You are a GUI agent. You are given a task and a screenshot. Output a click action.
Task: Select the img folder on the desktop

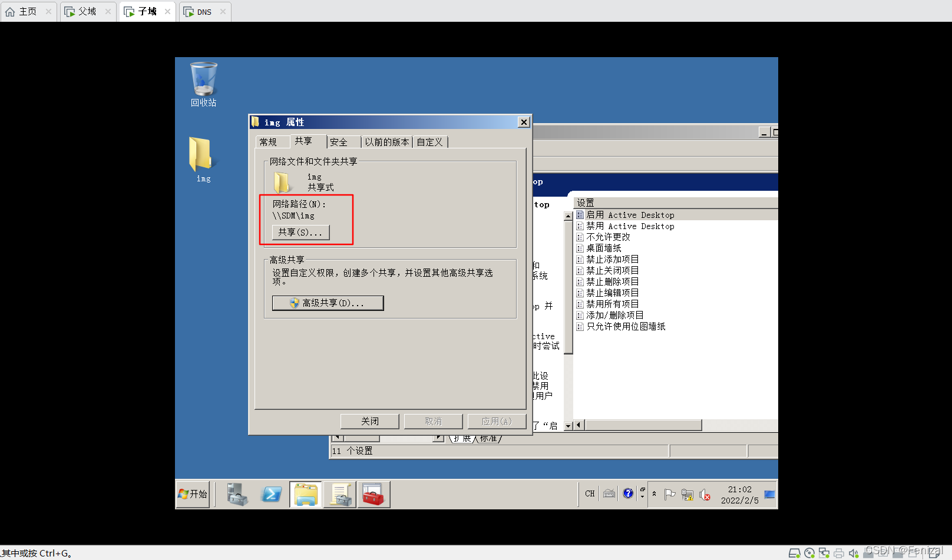coord(203,159)
